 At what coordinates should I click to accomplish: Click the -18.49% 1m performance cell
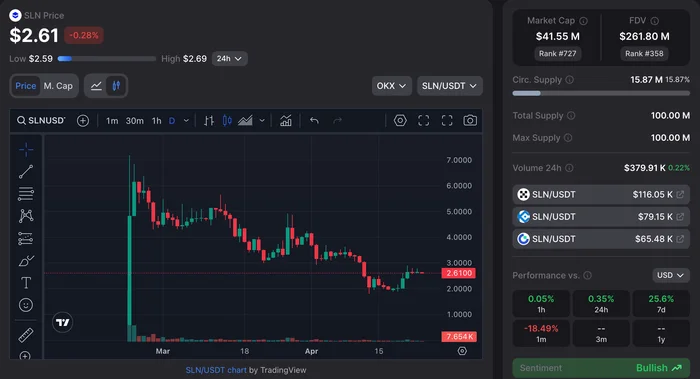(x=541, y=333)
